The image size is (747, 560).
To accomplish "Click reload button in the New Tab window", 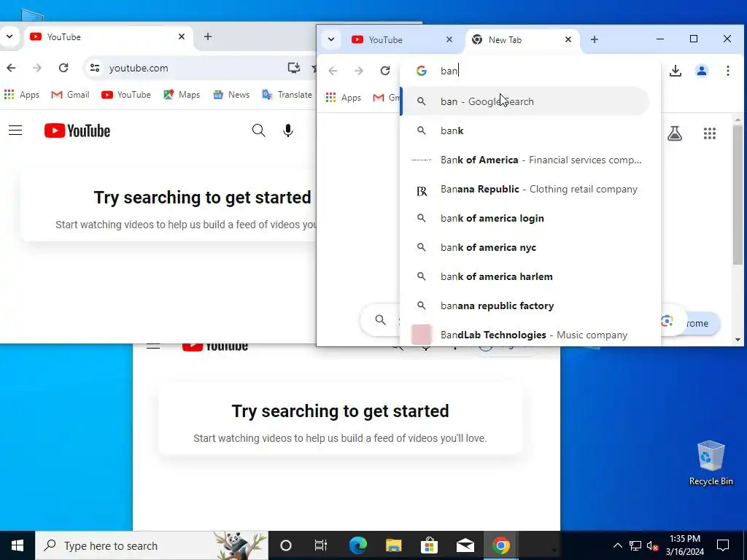I will (x=385, y=71).
